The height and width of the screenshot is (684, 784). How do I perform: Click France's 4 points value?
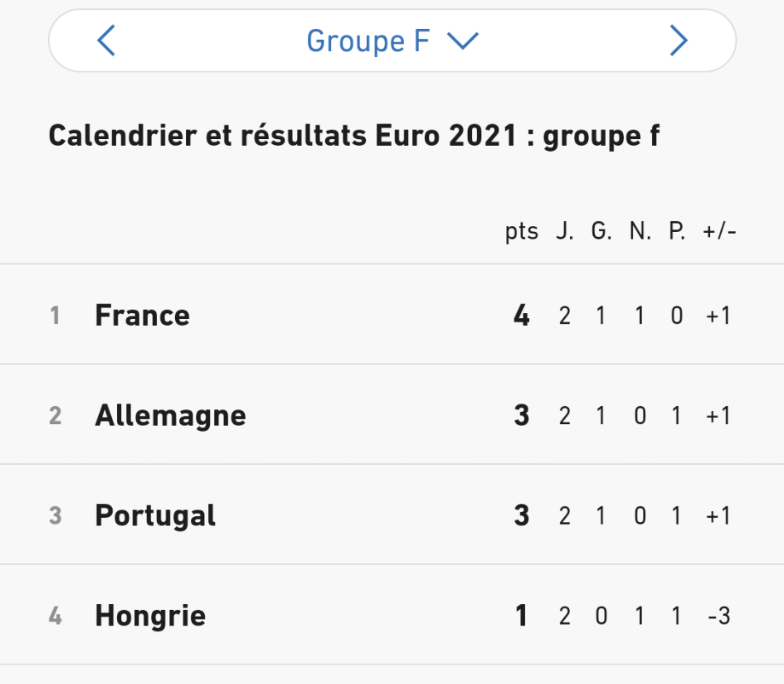click(521, 315)
